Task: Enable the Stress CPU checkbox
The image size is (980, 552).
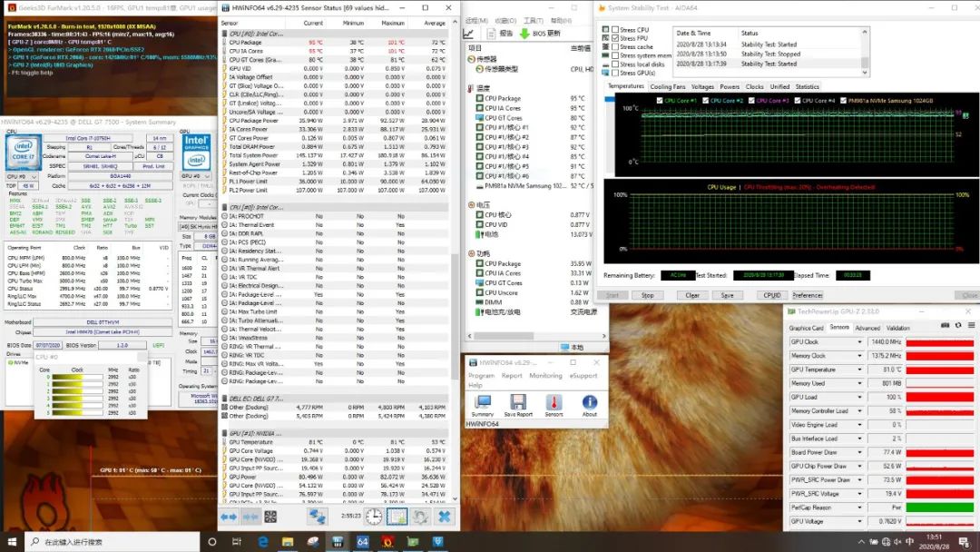Action: [615, 30]
